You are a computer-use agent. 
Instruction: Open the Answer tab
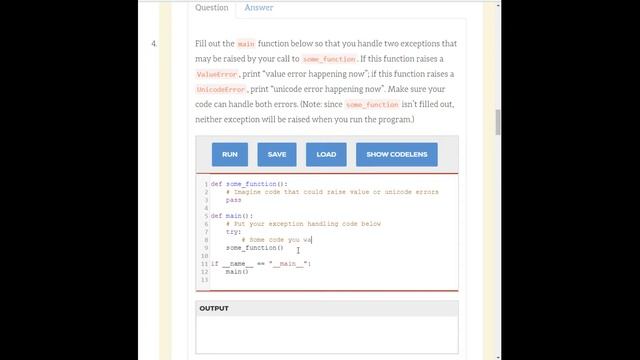pyautogui.click(x=259, y=7)
